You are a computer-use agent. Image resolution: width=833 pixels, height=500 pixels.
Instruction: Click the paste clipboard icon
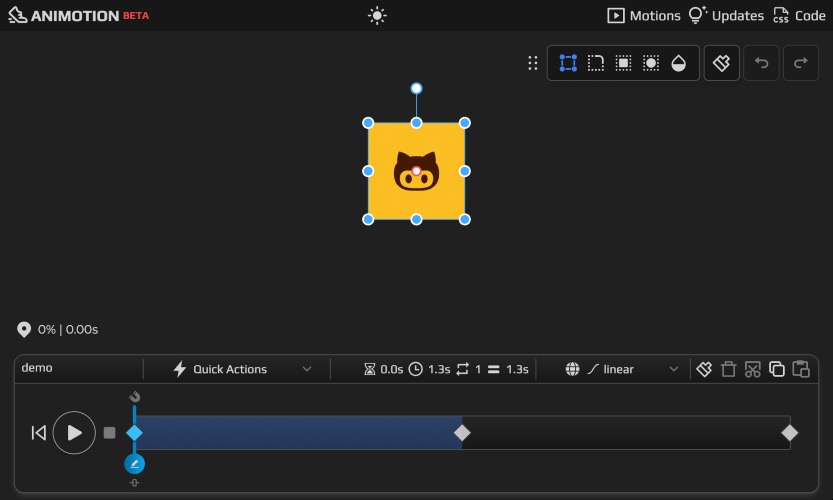pos(801,369)
